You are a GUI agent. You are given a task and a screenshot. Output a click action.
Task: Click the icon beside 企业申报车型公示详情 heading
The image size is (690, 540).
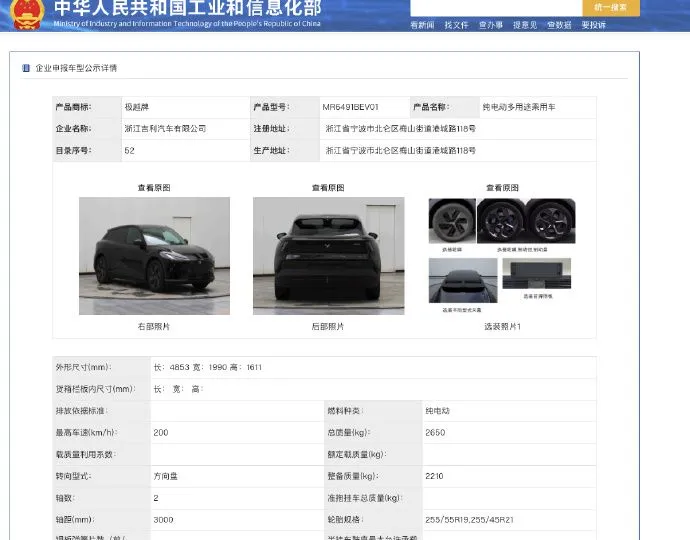26,68
